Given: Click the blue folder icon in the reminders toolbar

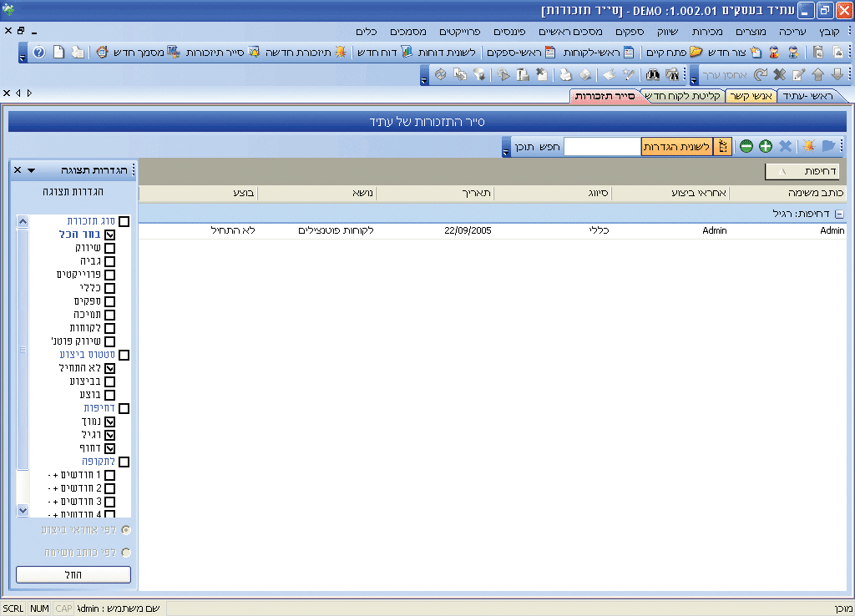Looking at the screenshot, I should click(828, 146).
